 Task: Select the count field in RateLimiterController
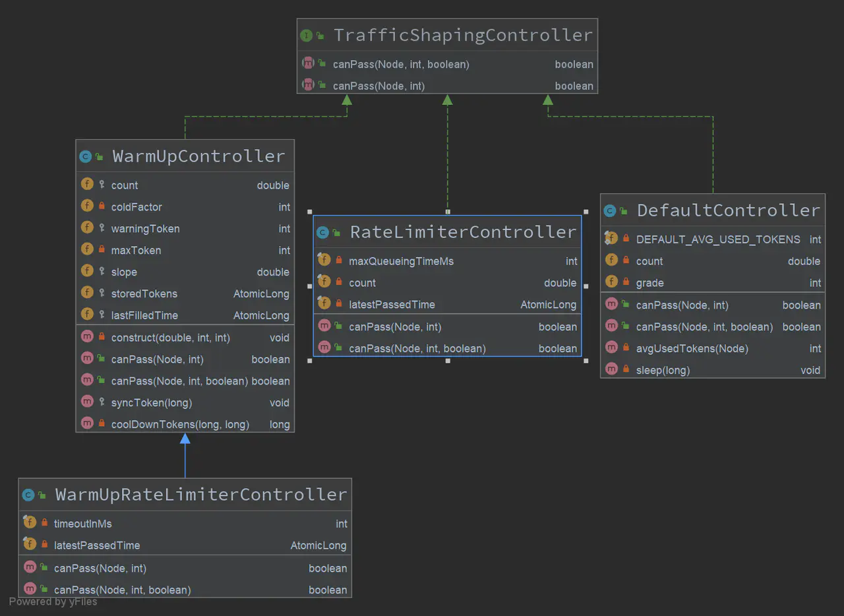(x=448, y=283)
